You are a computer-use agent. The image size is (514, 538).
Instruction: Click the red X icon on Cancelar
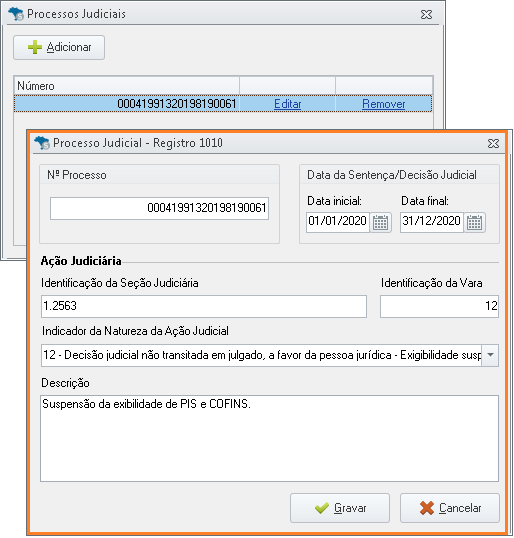coord(427,508)
